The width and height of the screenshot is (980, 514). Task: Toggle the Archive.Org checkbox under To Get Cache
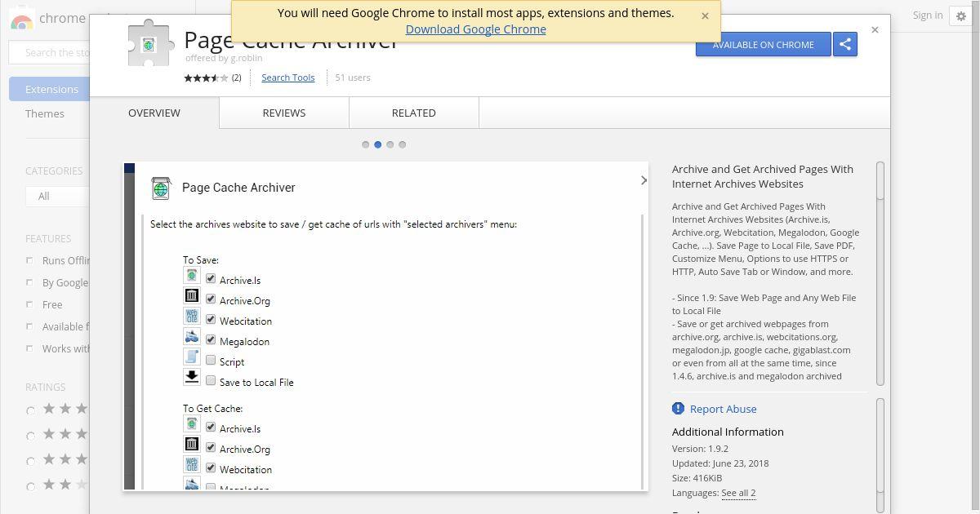coord(211,448)
